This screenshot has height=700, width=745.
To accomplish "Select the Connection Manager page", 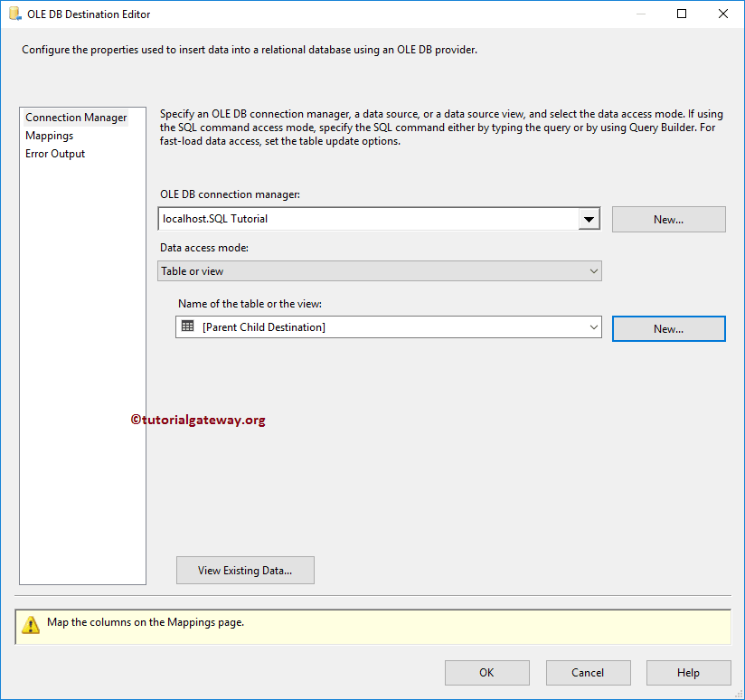I will tap(76, 117).
